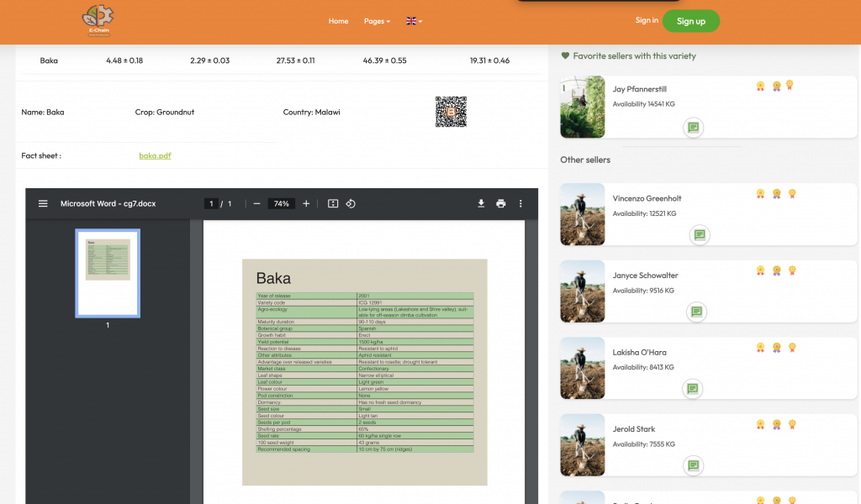
Task: Click Jay Pfannerstill seller name
Action: click(640, 89)
